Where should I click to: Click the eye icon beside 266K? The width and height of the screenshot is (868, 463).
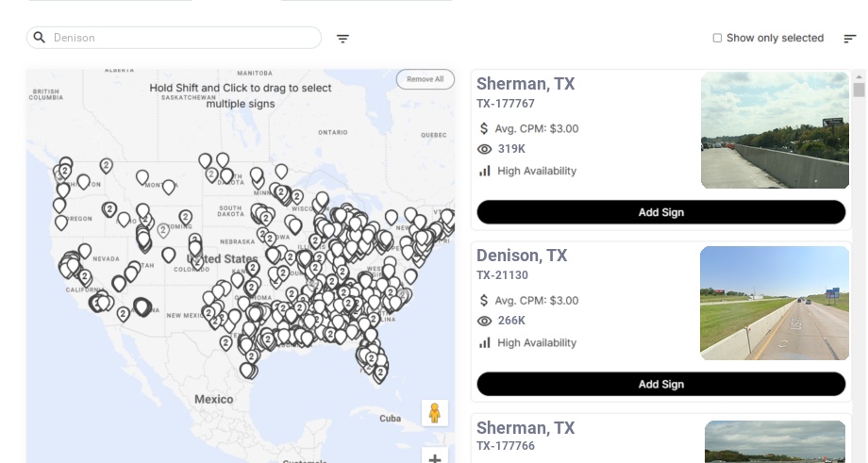click(485, 321)
